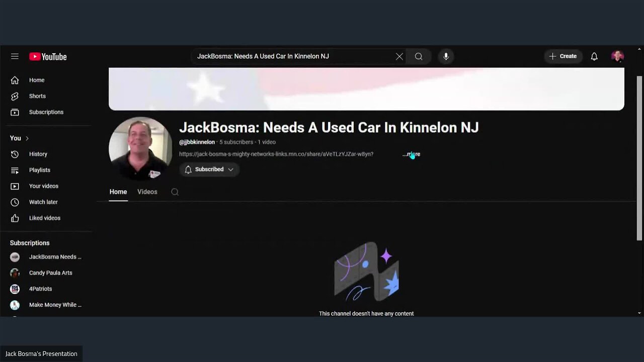The image size is (644, 362).
Task: Expand the You section chevron
Action: coord(27,138)
